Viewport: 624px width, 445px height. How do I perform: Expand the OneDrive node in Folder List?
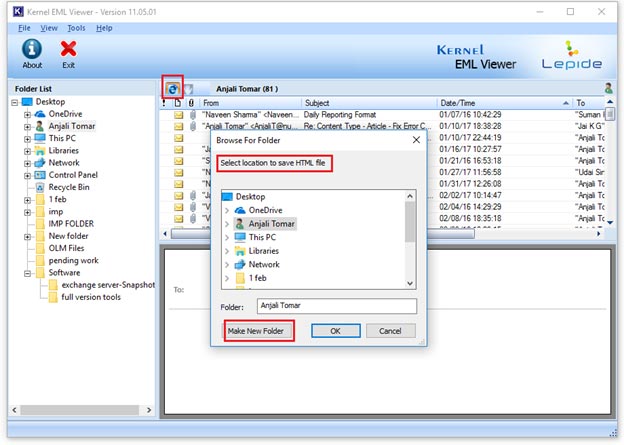pyautogui.click(x=27, y=115)
